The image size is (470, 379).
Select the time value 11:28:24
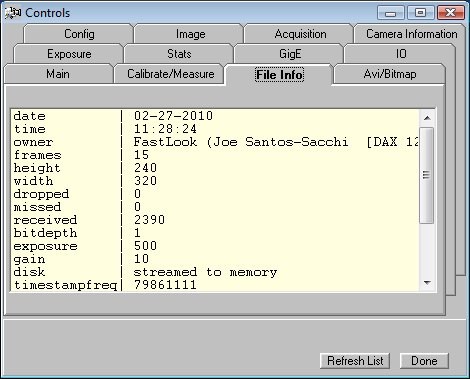pyautogui.click(x=165, y=129)
